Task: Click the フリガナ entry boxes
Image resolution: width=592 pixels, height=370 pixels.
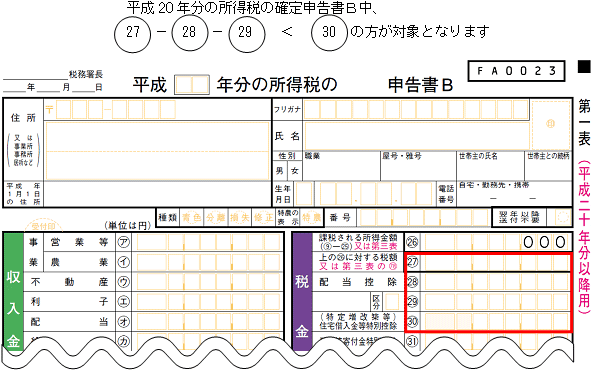Action: point(416,109)
